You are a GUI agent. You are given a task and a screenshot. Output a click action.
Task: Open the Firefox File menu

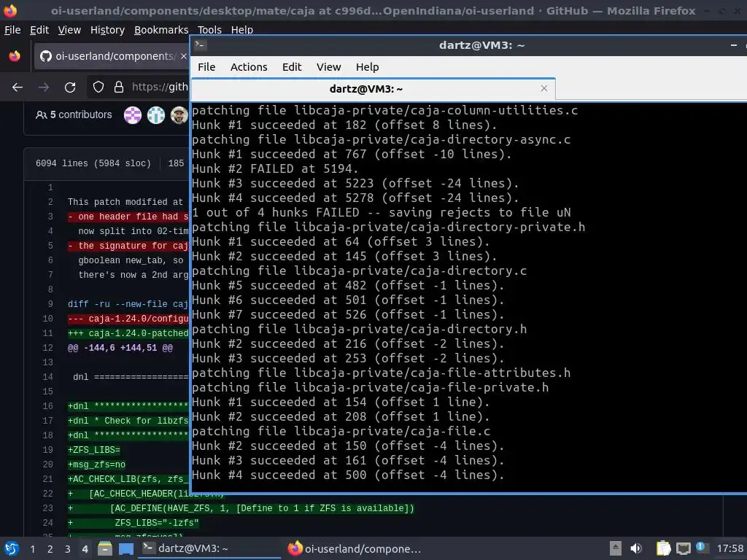click(x=12, y=30)
